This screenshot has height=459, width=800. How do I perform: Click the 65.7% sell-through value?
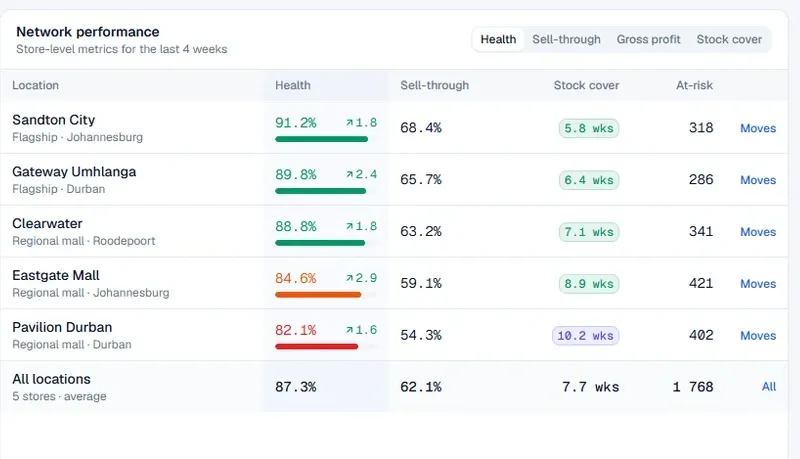point(420,180)
